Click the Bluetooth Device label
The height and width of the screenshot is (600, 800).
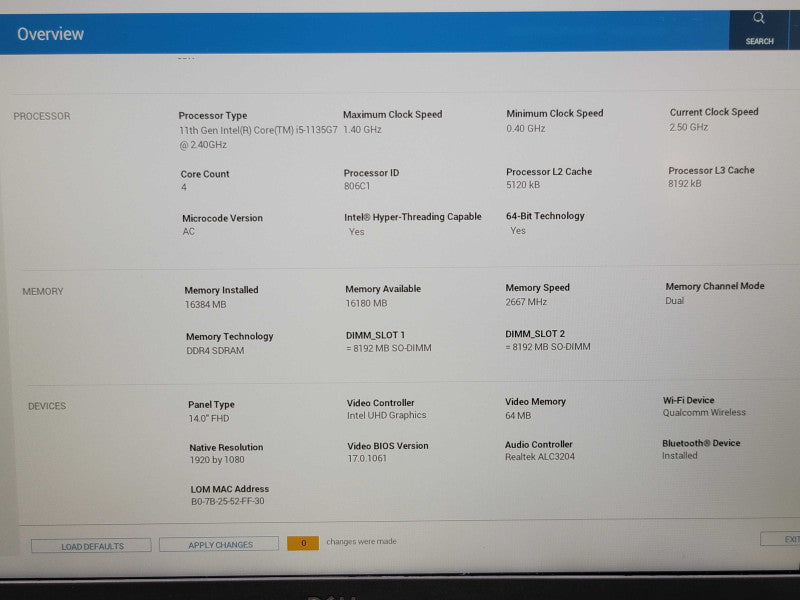(x=701, y=443)
